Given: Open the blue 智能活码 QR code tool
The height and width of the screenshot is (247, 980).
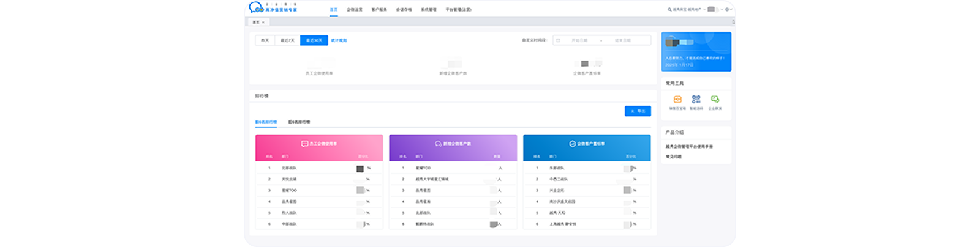Looking at the screenshot, I should (x=696, y=99).
